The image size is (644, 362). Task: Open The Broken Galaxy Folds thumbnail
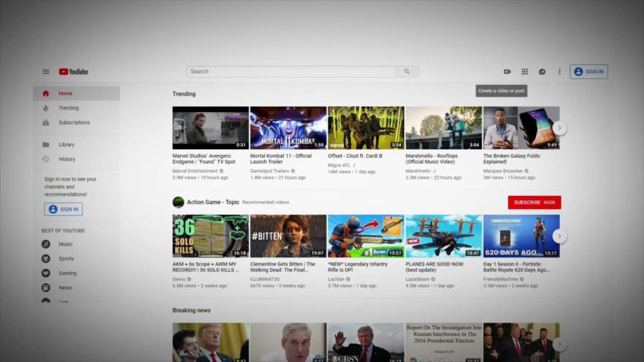click(x=522, y=128)
